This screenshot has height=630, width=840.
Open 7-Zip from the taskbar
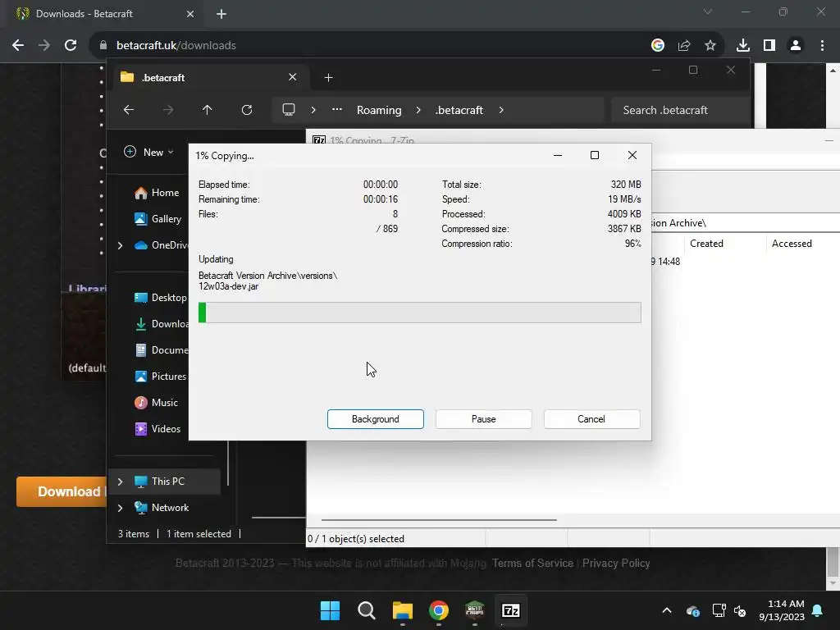(510, 610)
